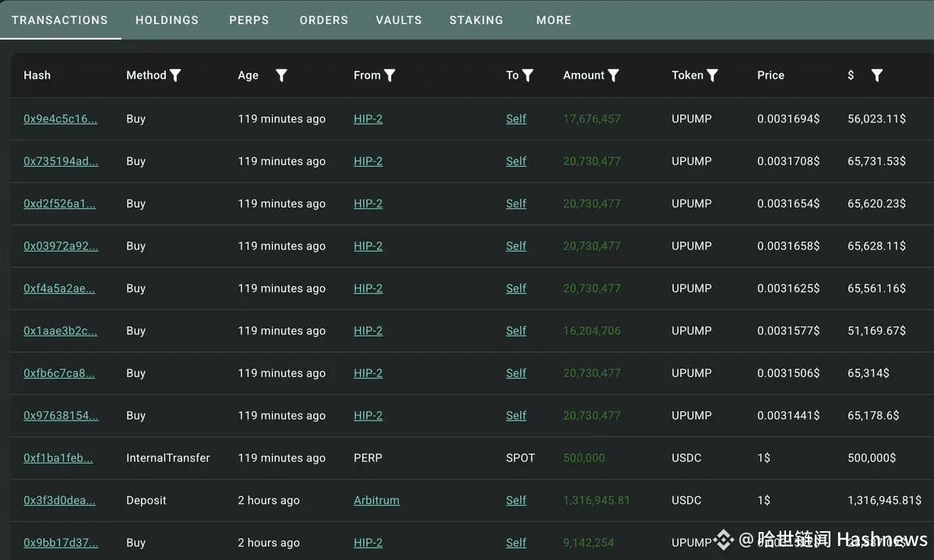This screenshot has width=934, height=560.
Task: Open the To column filter icon
Action: point(527,75)
